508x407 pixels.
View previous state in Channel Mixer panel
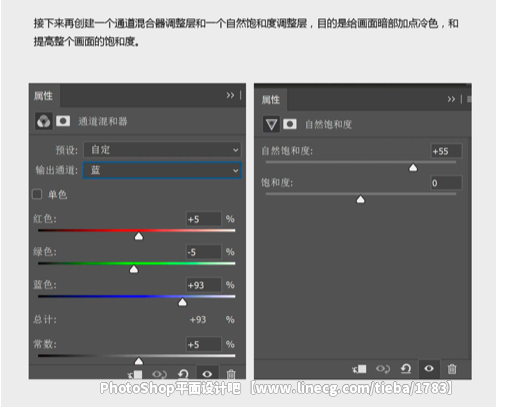pos(159,374)
